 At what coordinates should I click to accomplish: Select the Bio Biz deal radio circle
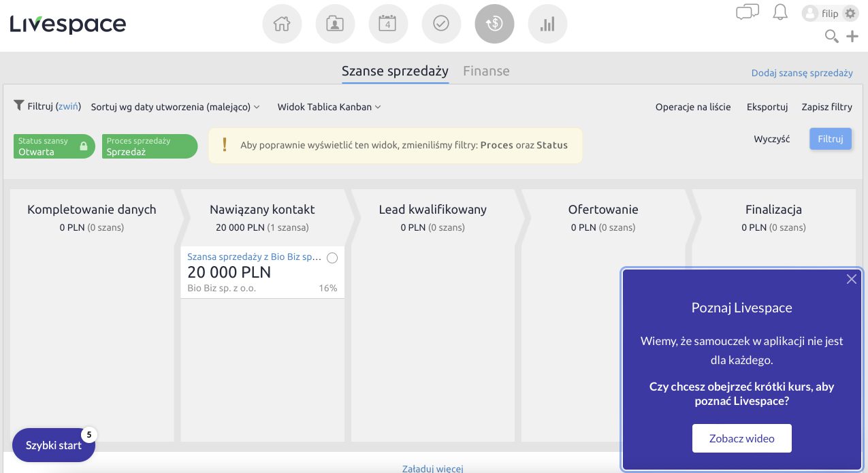click(332, 258)
